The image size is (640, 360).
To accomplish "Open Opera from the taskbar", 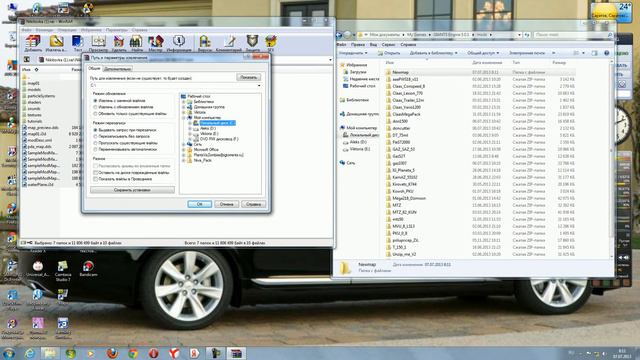I will coord(153,353).
